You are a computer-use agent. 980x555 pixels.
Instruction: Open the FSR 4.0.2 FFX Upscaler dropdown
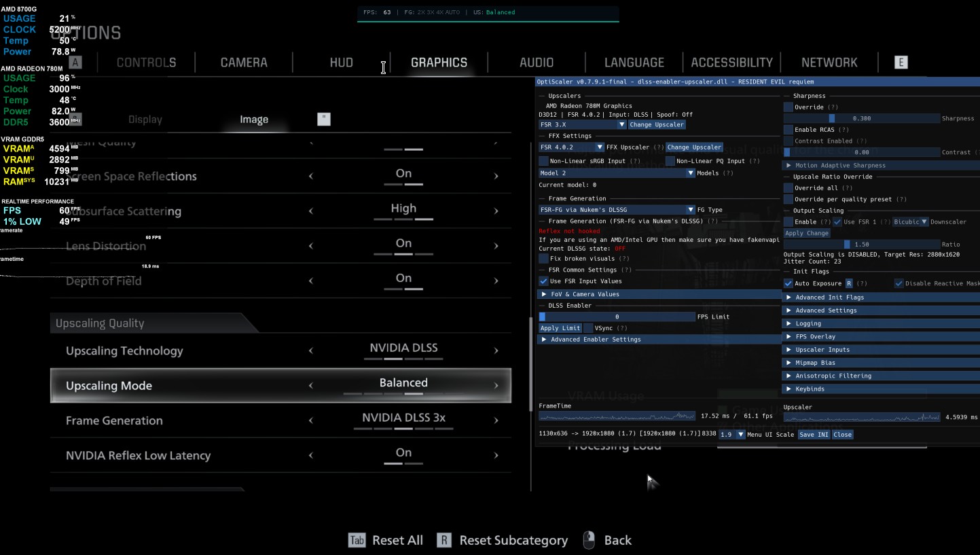coord(571,147)
